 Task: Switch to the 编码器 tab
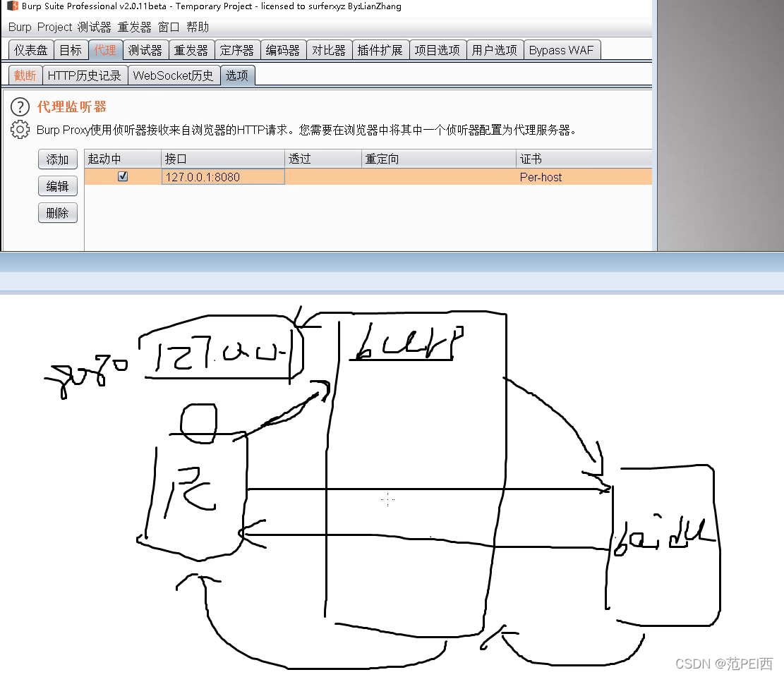click(283, 50)
